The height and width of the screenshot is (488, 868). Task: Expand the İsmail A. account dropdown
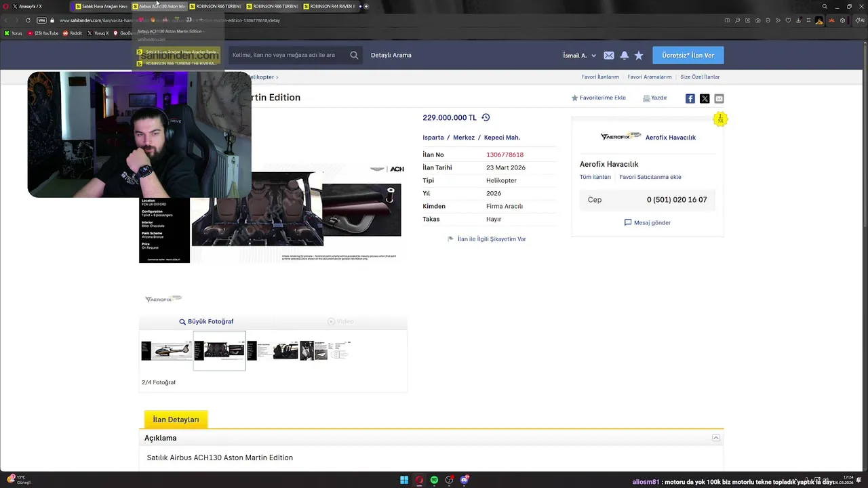click(580, 56)
